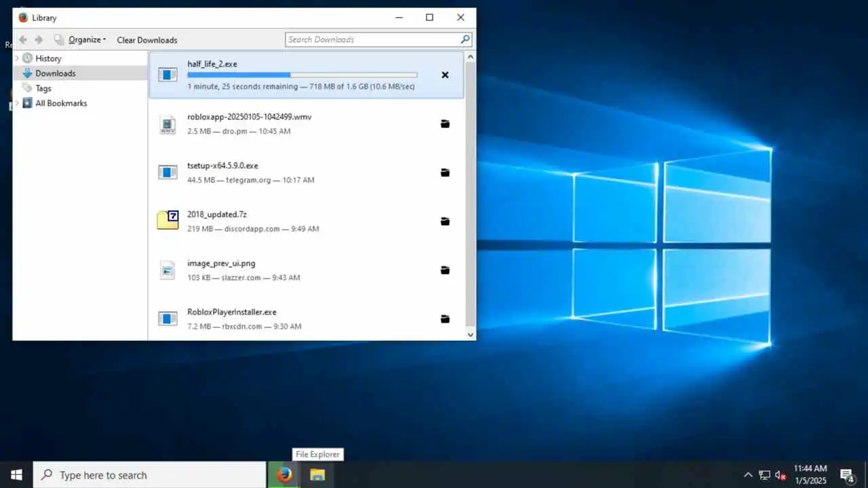Click the '1 minute, 25 seconds remaining' status text

point(242,87)
